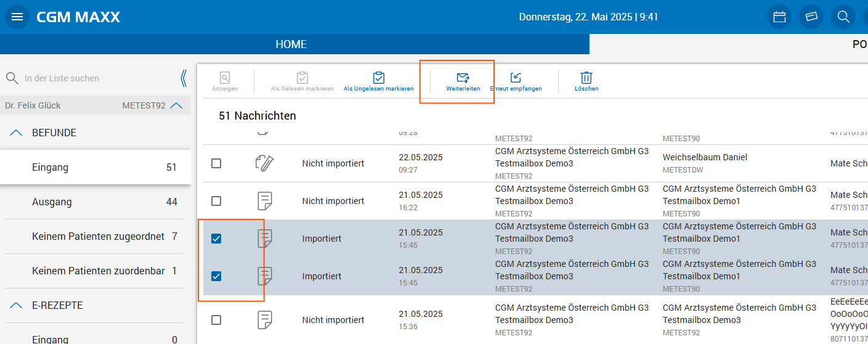Open Keinem Patienten zugeordnet folder

click(98, 236)
